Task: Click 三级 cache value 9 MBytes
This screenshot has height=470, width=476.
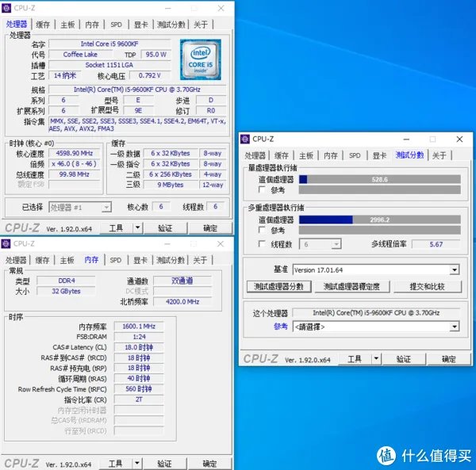Action: 171,185
